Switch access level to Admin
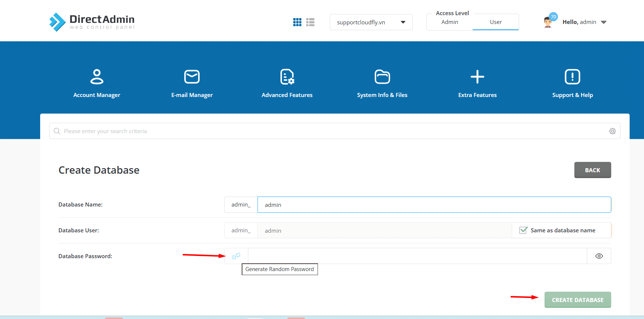 click(x=449, y=22)
